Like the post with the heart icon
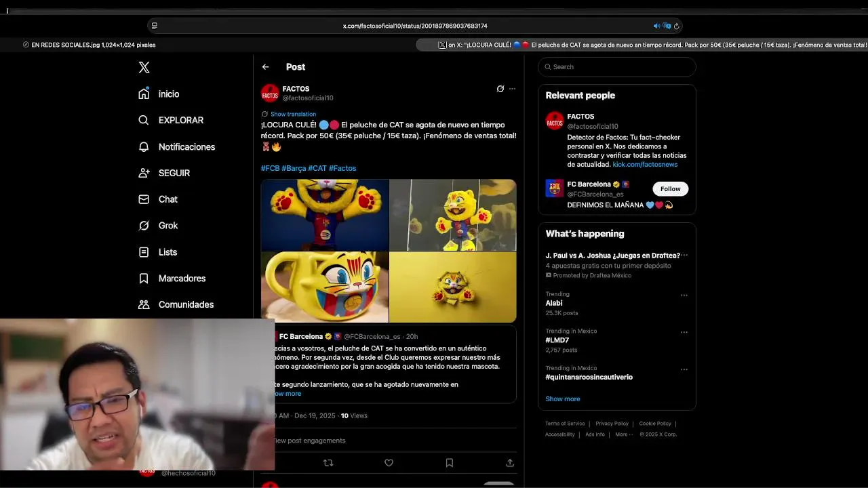 [x=389, y=463]
